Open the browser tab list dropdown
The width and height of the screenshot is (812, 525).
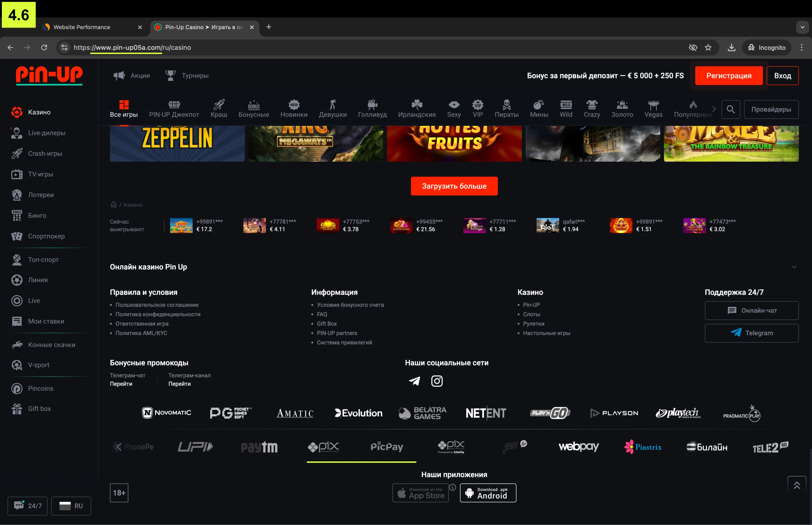pyautogui.click(x=802, y=27)
